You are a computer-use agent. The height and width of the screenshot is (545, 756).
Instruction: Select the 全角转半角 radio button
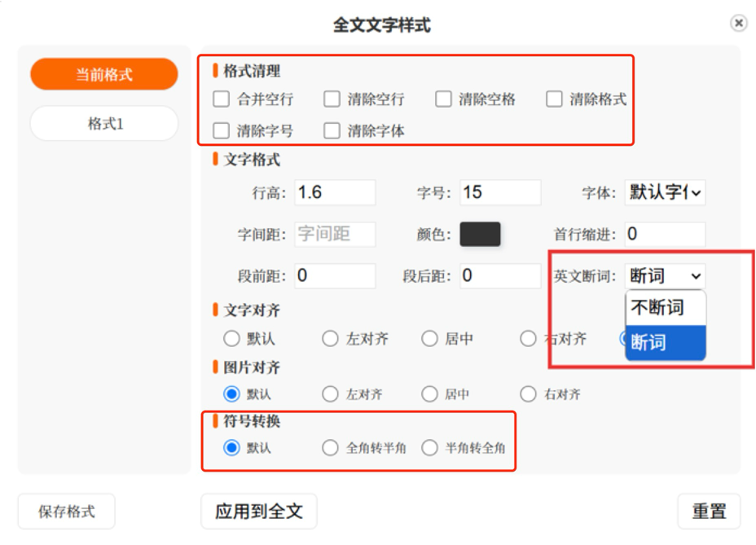[x=330, y=447]
